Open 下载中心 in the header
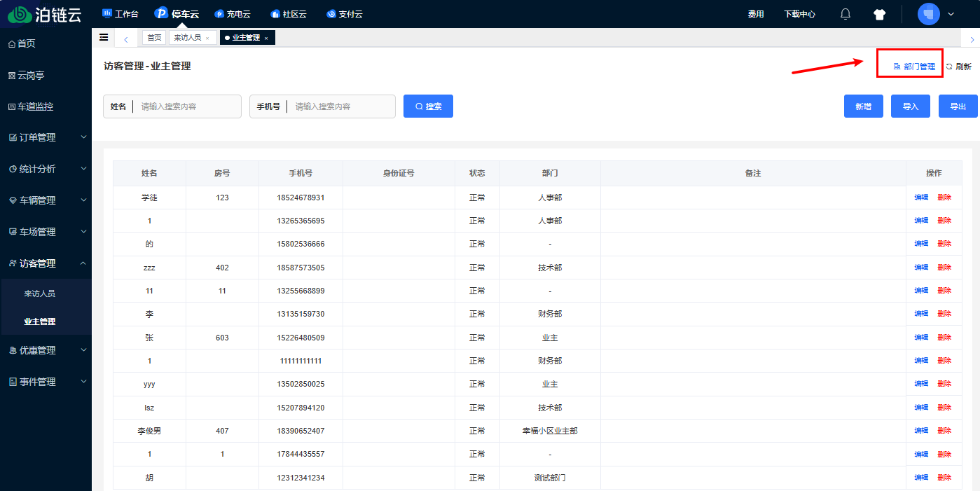The image size is (980, 491). (799, 14)
